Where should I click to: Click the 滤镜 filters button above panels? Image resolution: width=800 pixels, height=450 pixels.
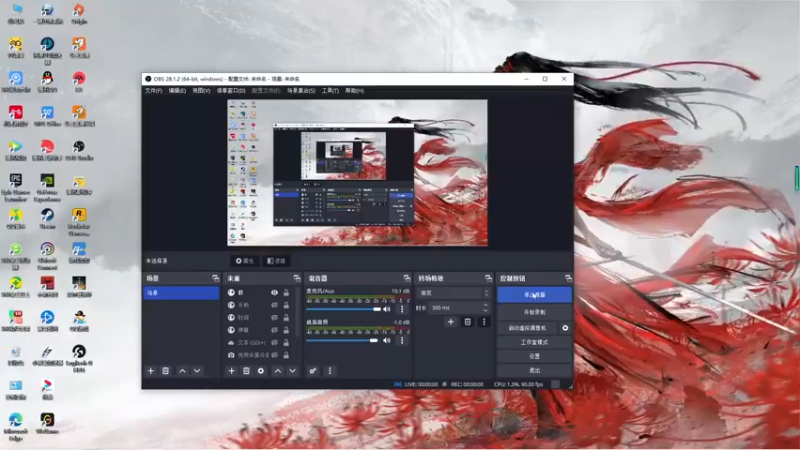pyautogui.click(x=276, y=261)
